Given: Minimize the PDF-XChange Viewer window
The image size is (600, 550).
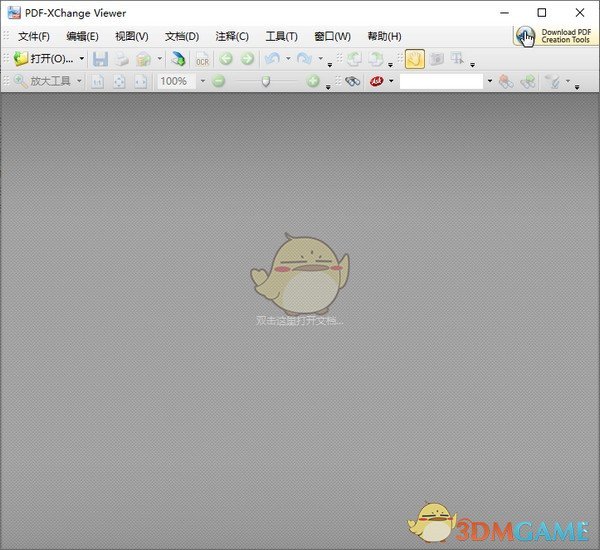Looking at the screenshot, I should click(505, 13).
